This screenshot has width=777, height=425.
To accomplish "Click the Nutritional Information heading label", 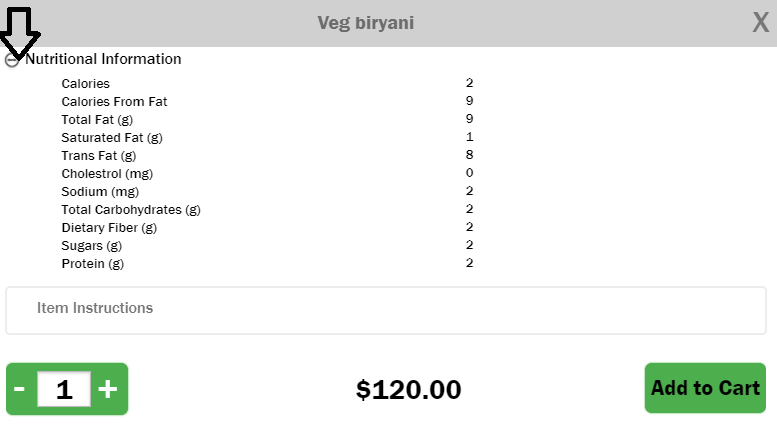I will coord(103,59).
